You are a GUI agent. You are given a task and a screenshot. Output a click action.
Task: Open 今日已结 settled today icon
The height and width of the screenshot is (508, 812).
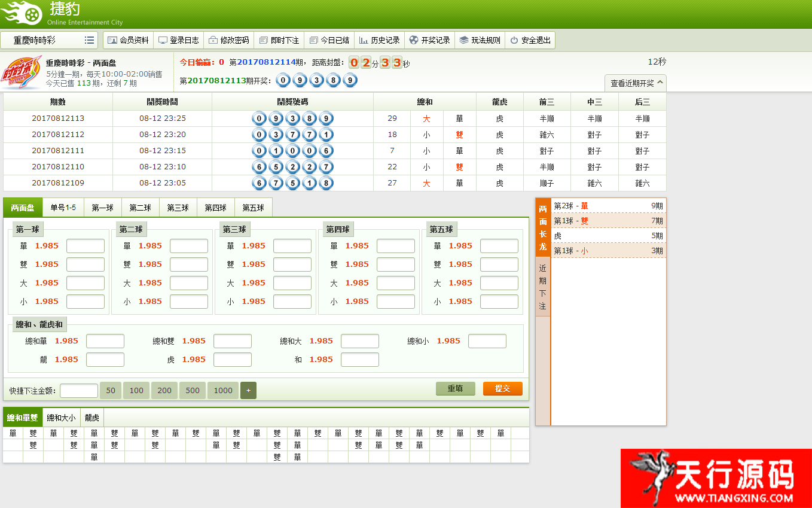click(313, 40)
